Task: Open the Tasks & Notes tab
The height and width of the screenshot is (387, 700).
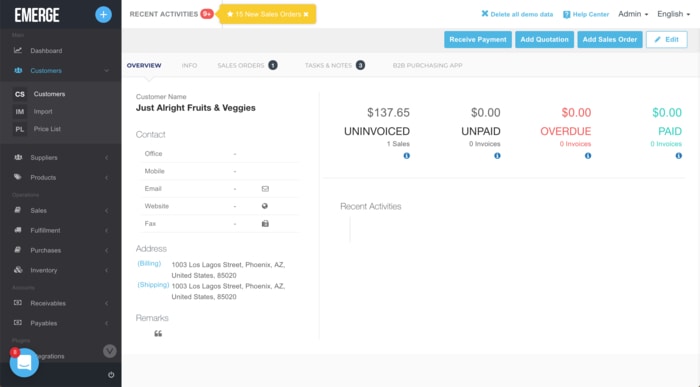Action: pos(335,65)
